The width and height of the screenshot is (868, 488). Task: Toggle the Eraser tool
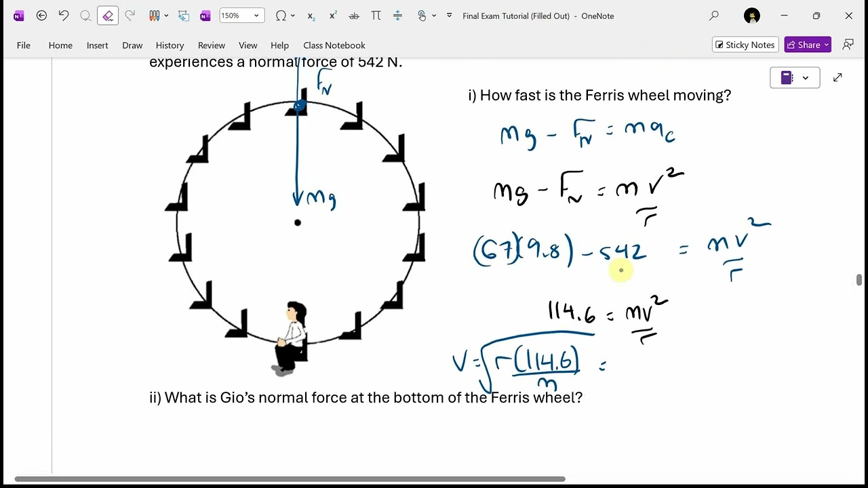[108, 16]
